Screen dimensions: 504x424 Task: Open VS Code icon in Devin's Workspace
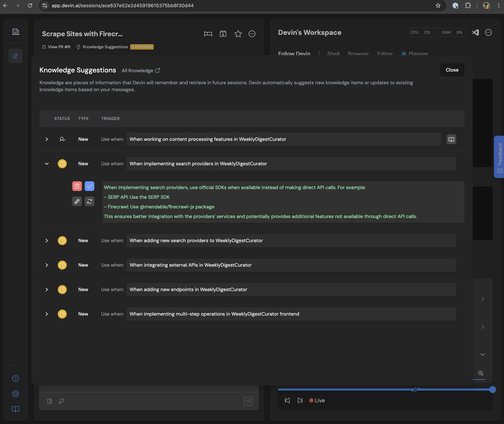pyautogui.click(x=475, y=32)
